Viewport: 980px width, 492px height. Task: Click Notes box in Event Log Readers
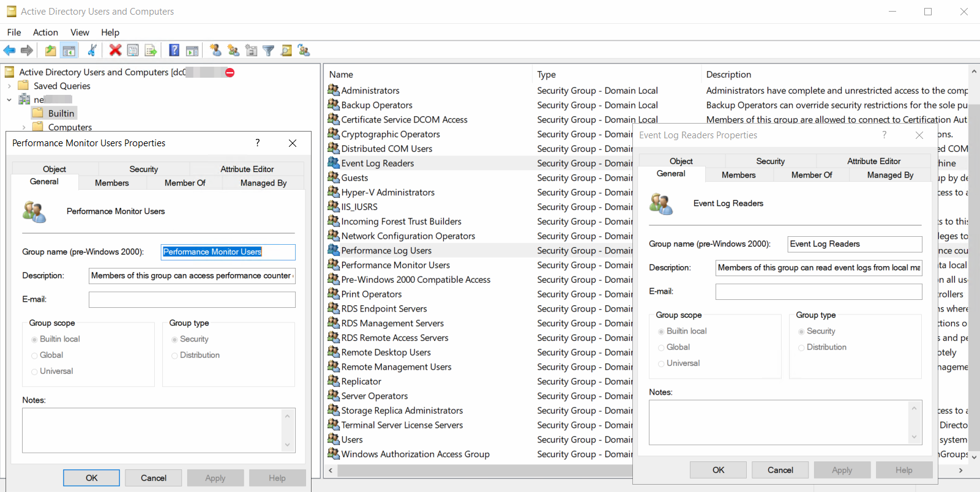pos(785,422)
